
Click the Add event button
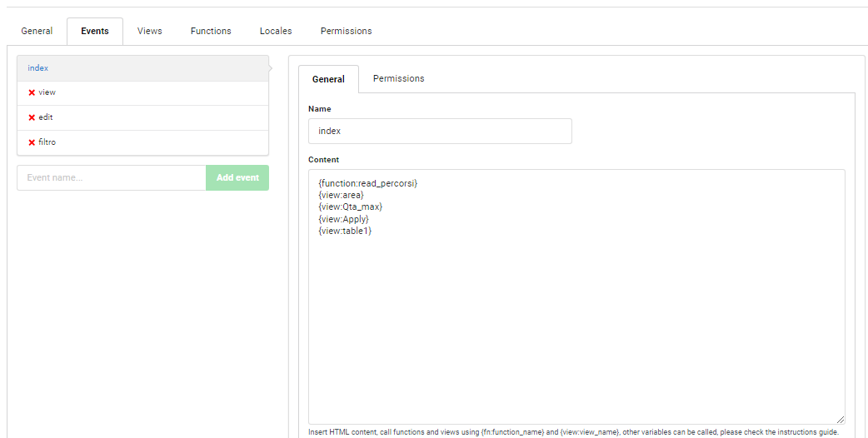[237, 177]
